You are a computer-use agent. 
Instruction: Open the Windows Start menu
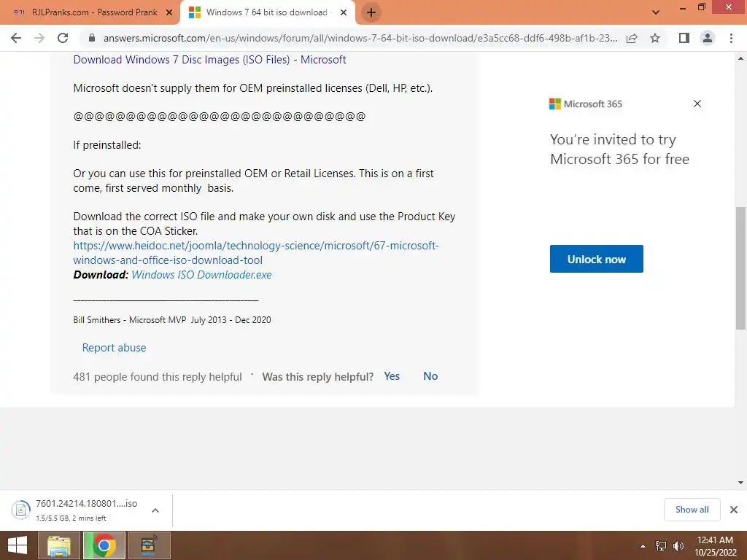18,545
